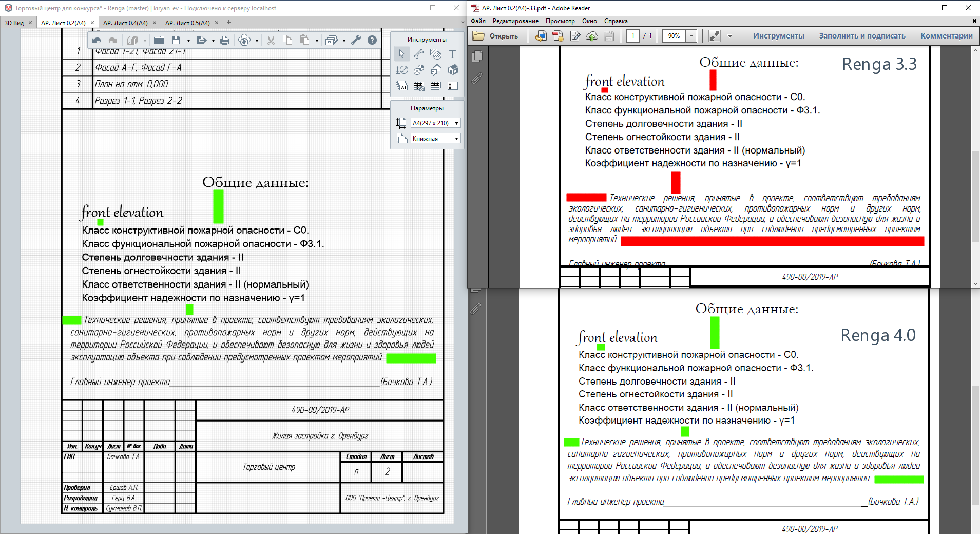This screenshot has height=534, width=980.
Task: Paste from clipboard in Renga toolbar
Action: tap(304, 40)
